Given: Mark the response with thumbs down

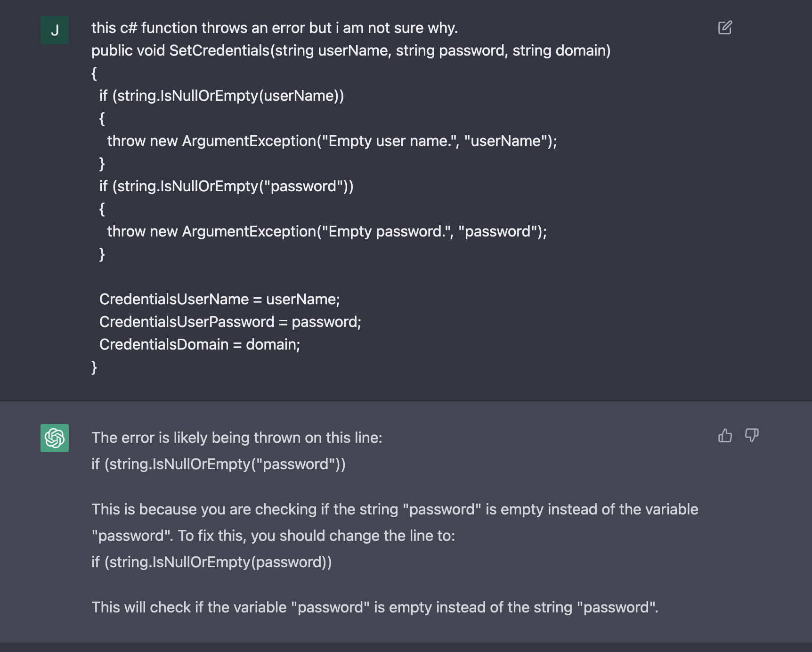Looking at the screenshot, I should click(x=752, y=435).
